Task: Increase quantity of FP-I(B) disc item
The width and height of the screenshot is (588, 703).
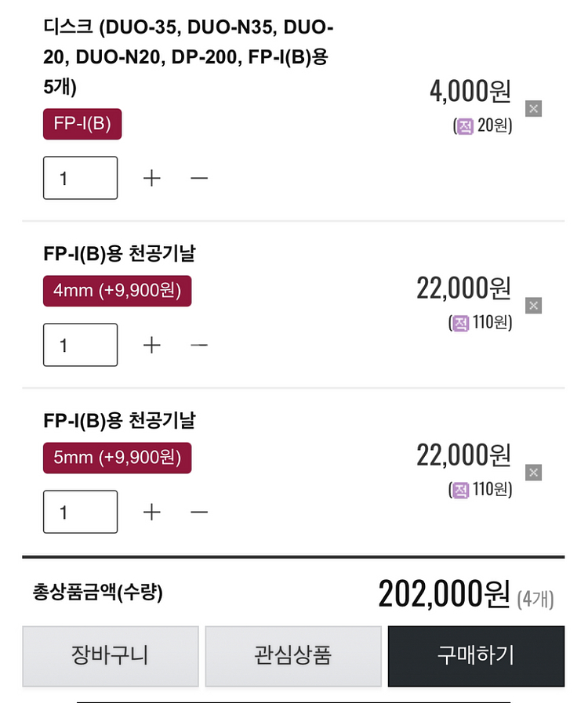Action: point(151,178)
